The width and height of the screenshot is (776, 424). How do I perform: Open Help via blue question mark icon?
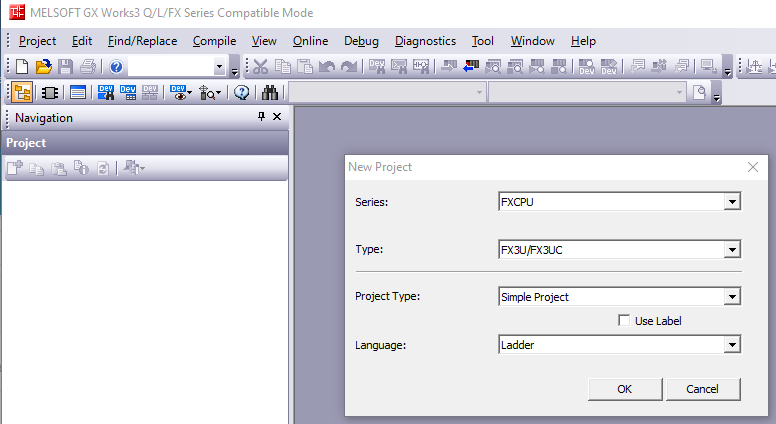point(116,66)
